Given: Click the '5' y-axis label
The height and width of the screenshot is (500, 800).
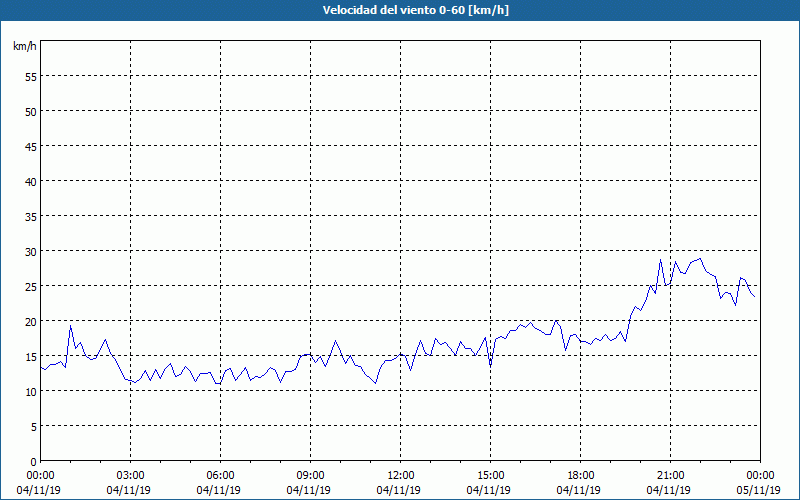Looking at the screenshot, I should [x=34, y=426].
